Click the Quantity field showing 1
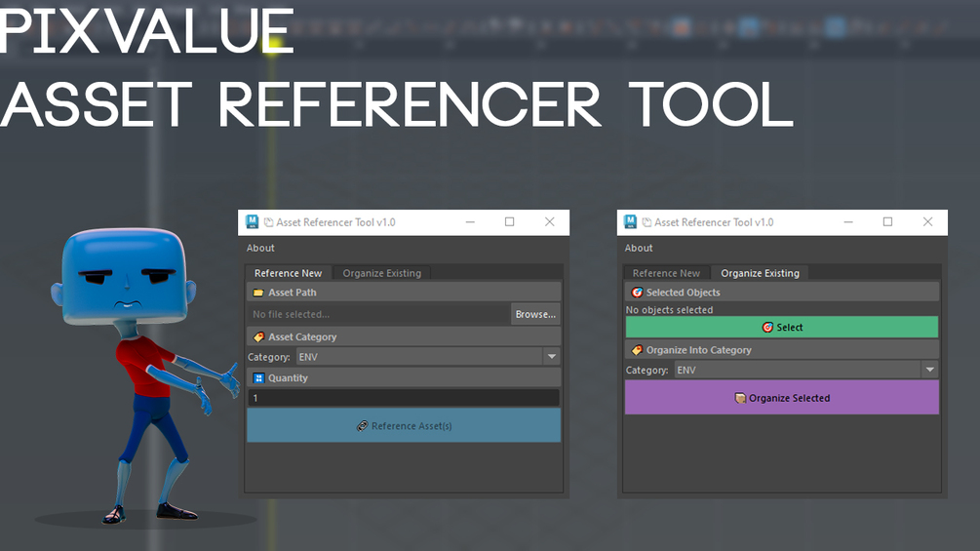 tap(404, 398)
